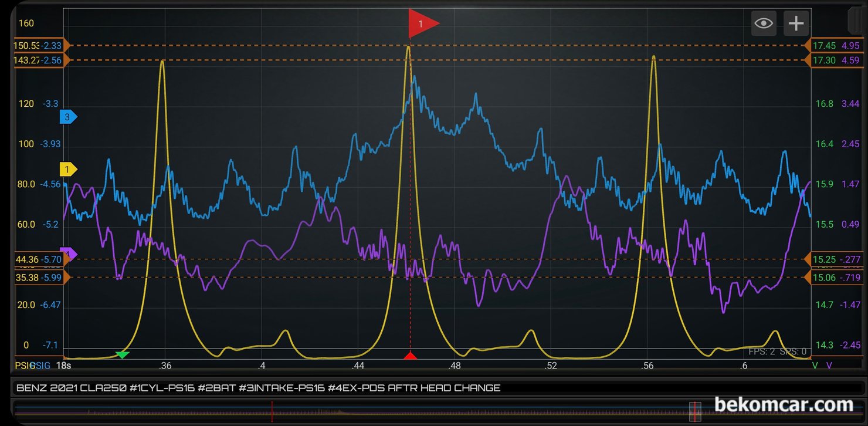The width and height of the screenshot is (868, 426).
Task: Click the 15.25 right cursor handle
Action: [x=835, y=259]
